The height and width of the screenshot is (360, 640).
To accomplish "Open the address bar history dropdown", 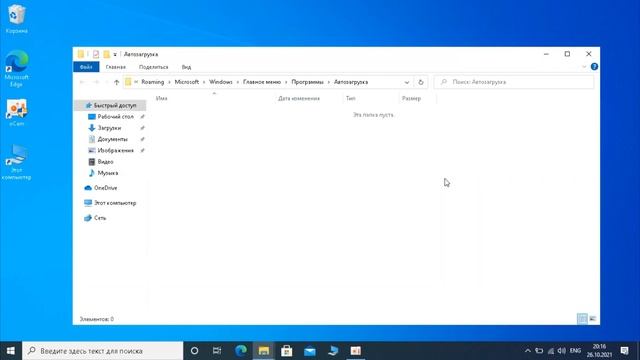I will (407, 82).
